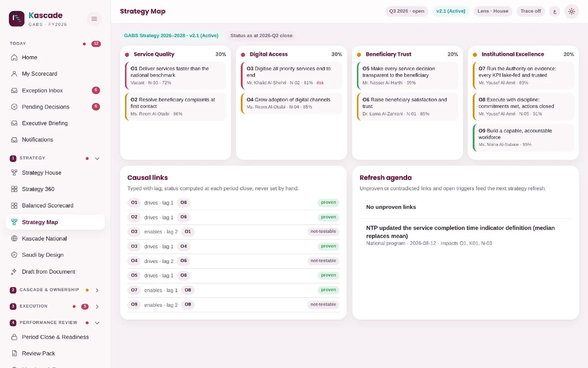Click the Strategy House hierarchy icon

[14, 173]
